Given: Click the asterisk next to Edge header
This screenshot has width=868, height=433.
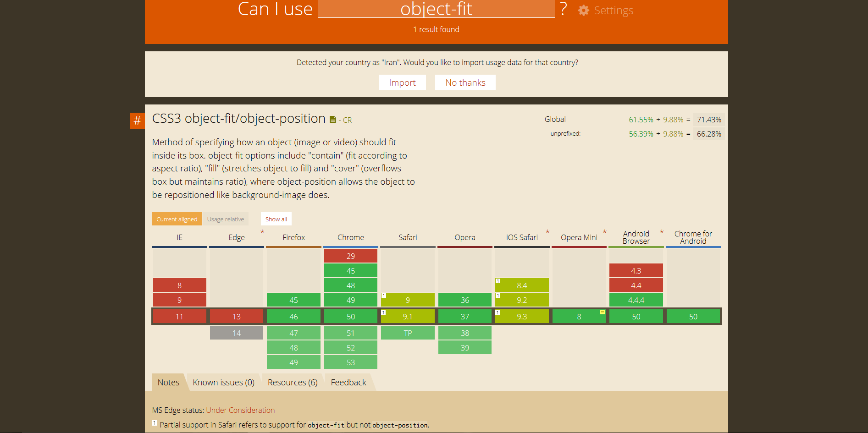Looking at the screenshot, I should coord(262,232).
